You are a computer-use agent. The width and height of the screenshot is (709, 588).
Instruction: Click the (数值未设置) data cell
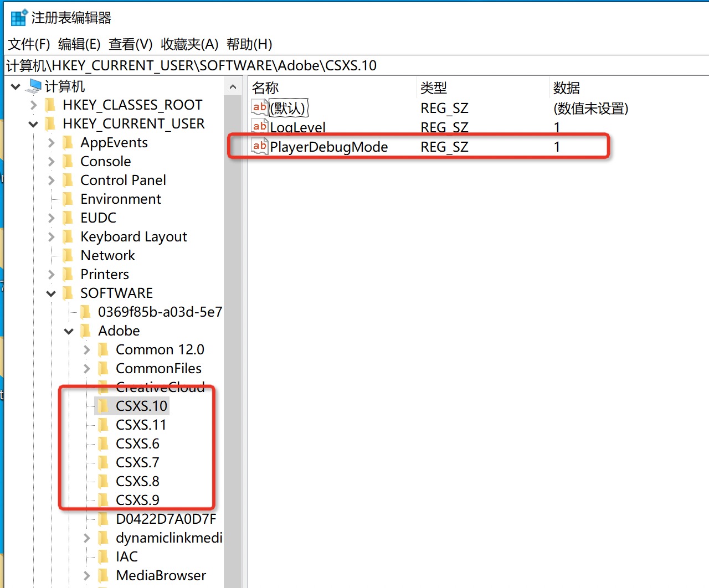[590, 108]
